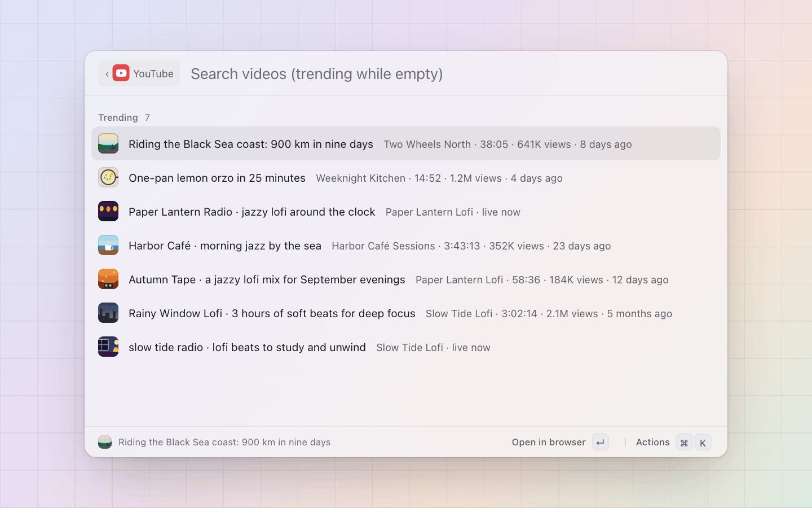Click the Black Sea coast video thumbnail
Image resolution: width=812 pixels, height=508 pixels.
(x=108, y=143)
